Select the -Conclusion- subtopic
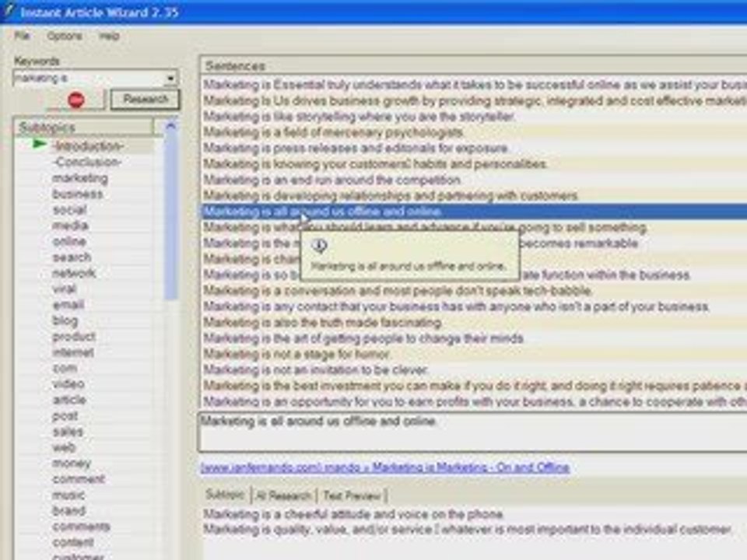747x560 pixels. (x=86, y=162)
